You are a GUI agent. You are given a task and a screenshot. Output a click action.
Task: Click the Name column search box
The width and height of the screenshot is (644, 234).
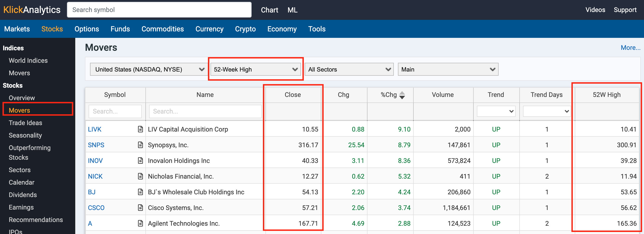(205, 111)
